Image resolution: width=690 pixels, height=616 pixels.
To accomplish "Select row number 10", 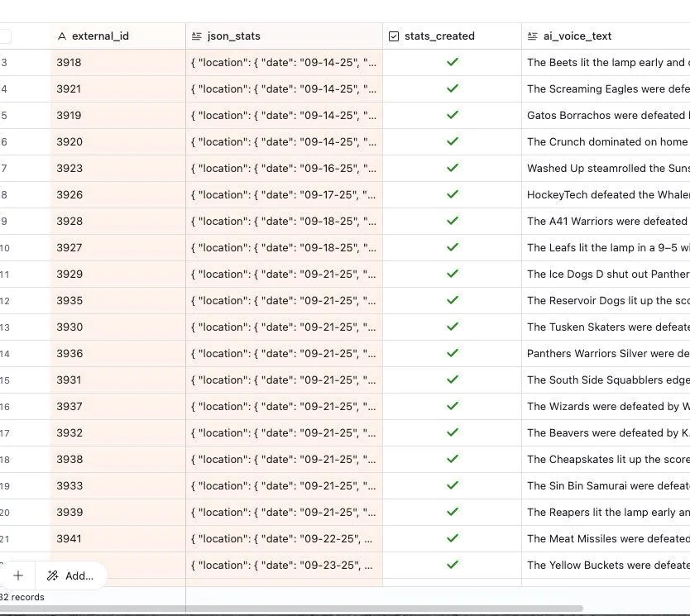I will (x=4, y=248).
